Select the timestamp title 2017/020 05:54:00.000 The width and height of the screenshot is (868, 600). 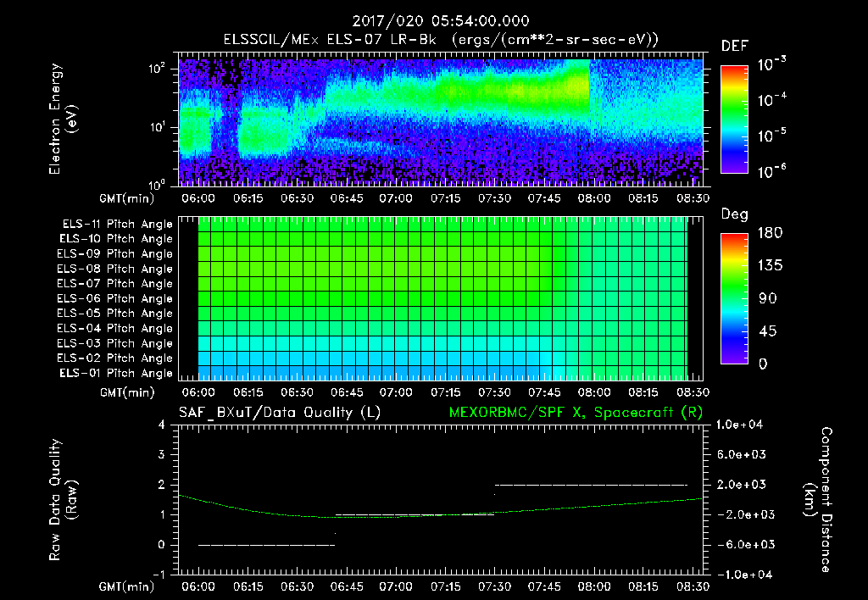(441, 21)
